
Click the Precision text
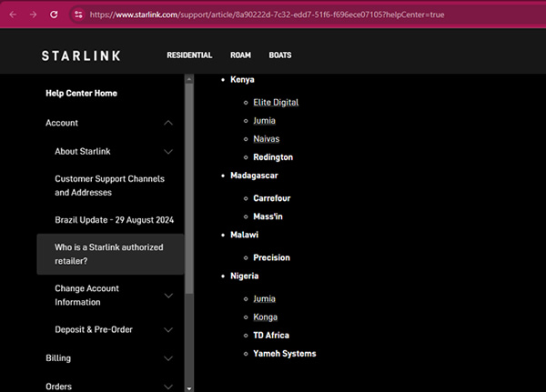[x=271, y=257]
